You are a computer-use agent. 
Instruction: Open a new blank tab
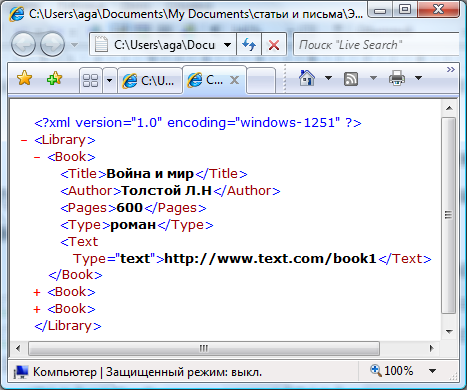coord(261,80)
